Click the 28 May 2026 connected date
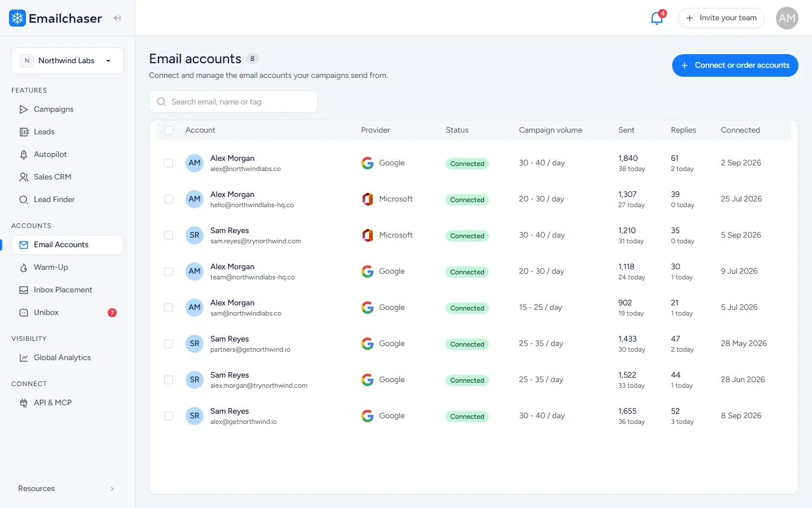The image size is (812, 508). 744,344
